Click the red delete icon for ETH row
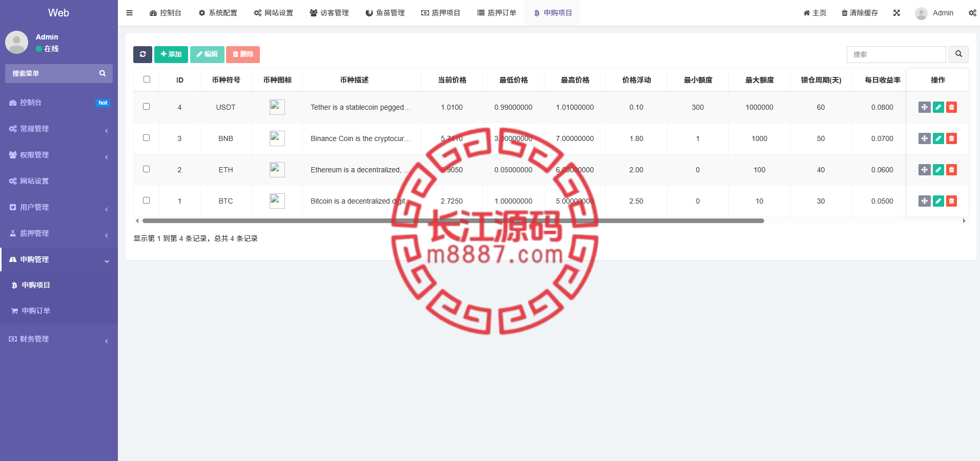 point(952,170)
